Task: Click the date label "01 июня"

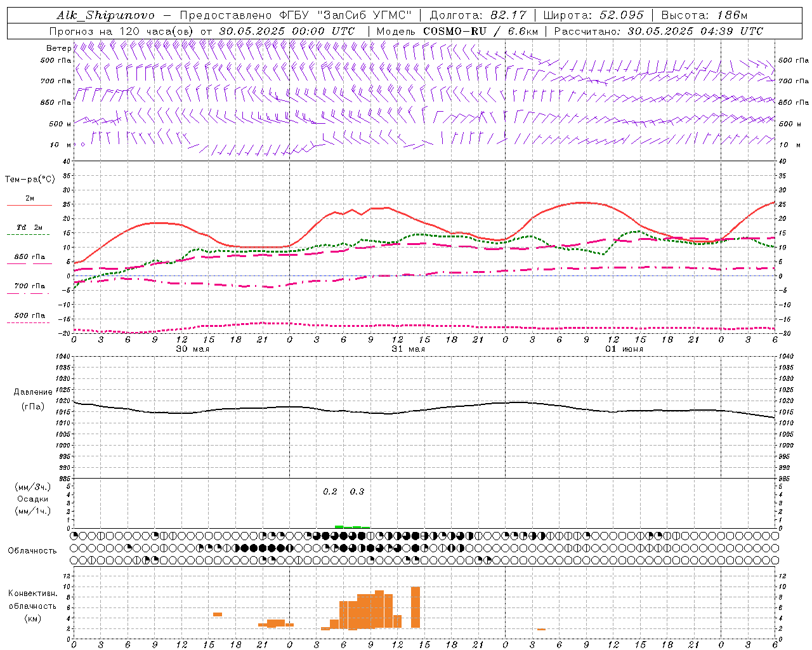Action: [x=624, y=349]
